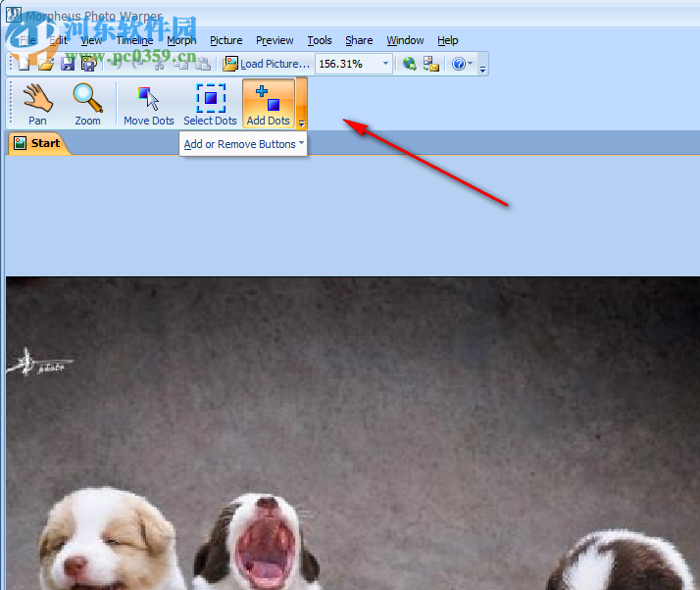Click the Cut scissors icon
The width and height of the screenshot is (700, 590).
coord(160,64)
